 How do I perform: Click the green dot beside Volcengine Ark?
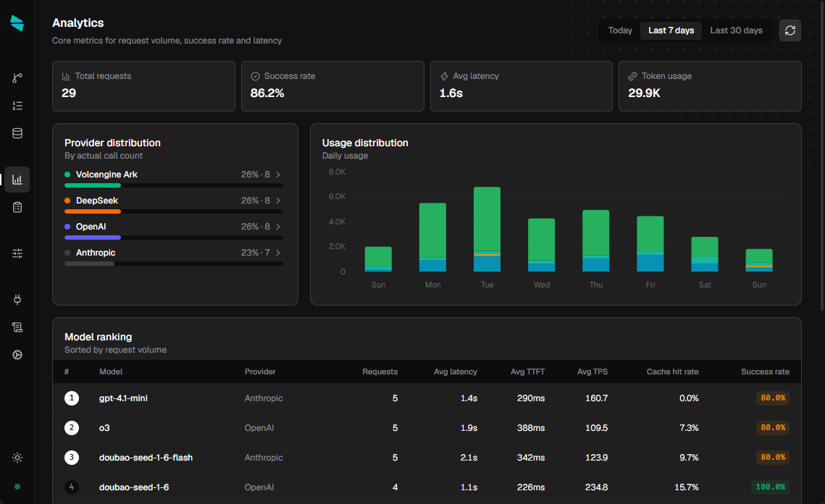coord(67,175)
